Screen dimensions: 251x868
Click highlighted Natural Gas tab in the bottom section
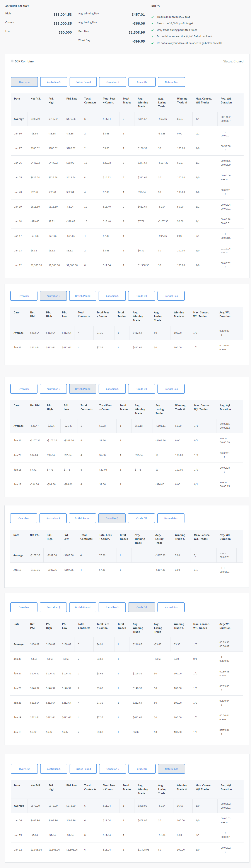click(x=171, y=769)
